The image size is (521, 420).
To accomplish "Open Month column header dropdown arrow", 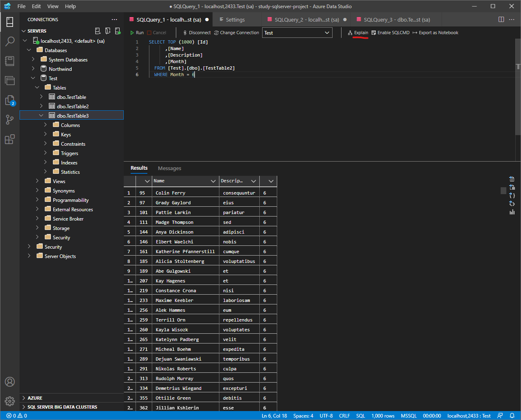I will point(271,181).
